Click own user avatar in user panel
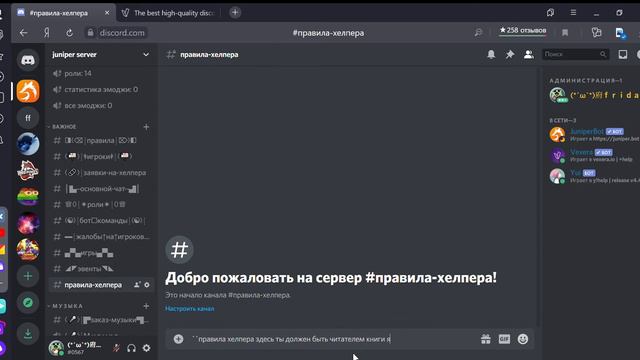The width and height of the screenshot is (640, 360). point(56,348)
